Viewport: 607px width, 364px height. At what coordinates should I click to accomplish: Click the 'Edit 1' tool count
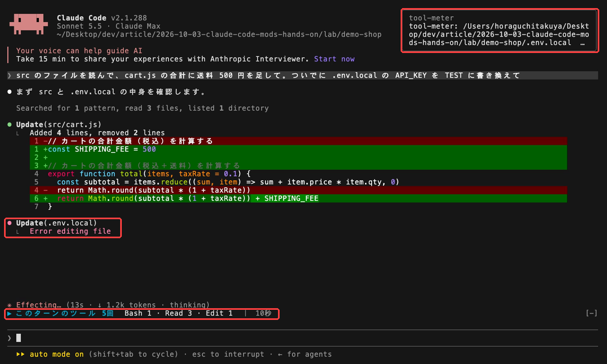[x=219, y=313]
